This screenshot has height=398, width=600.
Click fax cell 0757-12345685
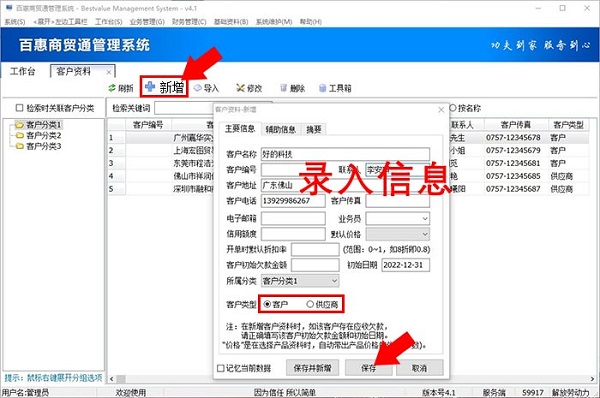(513, 176)
